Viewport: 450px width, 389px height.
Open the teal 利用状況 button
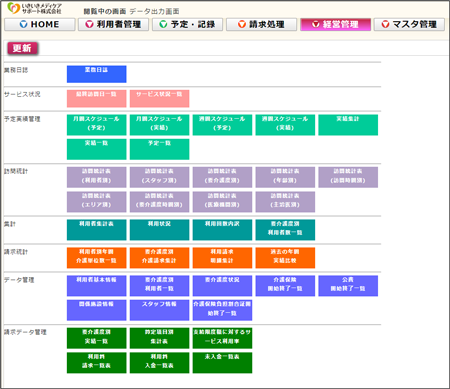click(159, 230)
